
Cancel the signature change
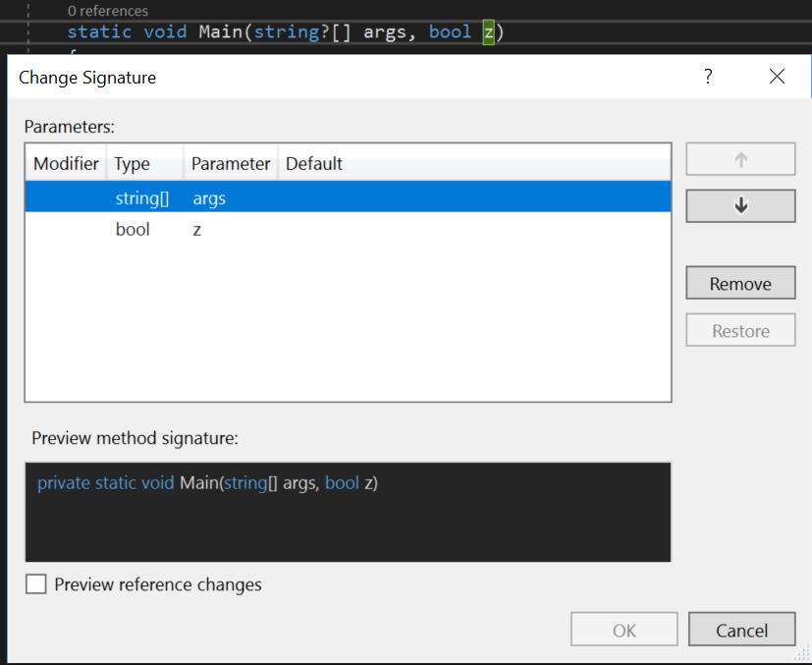[x=741, y=629]
